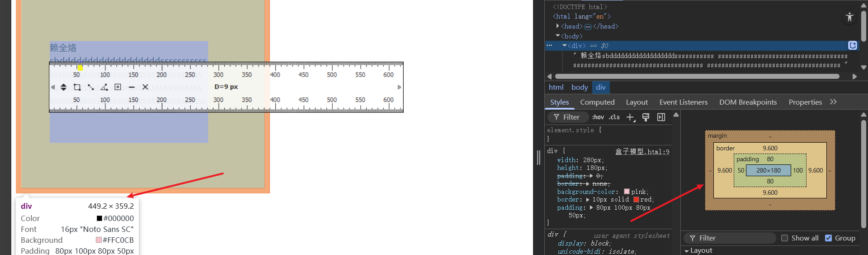Toggle the computed styles sidebar icon
This screenshot has height=255, width=868.
point(661,117)
